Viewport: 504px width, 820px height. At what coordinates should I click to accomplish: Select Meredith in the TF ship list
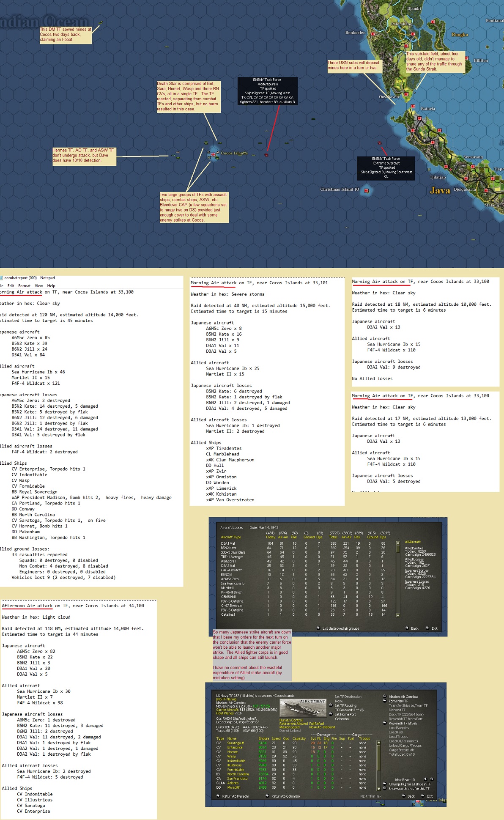pyautogui.click(x=234, y=787)
